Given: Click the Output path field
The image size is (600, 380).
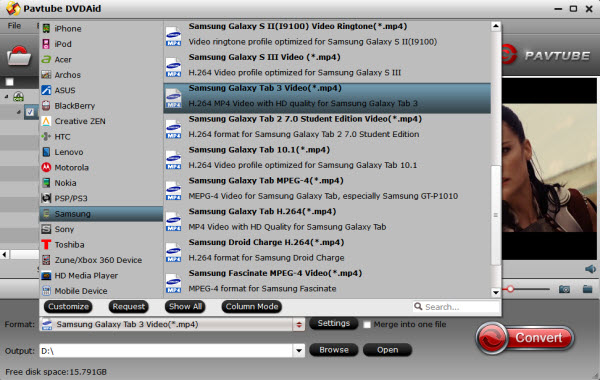Looking at the screenshot, I should 166,351.
